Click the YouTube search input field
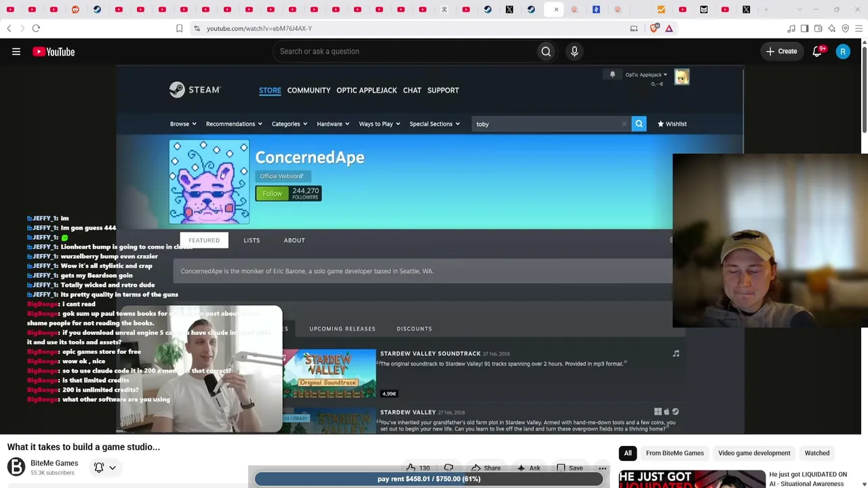The width and height of the screenshot is (868, 488). tap(404, 52)
